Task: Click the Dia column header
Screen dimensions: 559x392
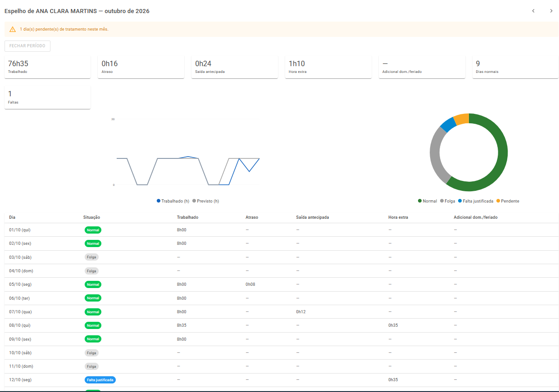Action: (12, 217)
